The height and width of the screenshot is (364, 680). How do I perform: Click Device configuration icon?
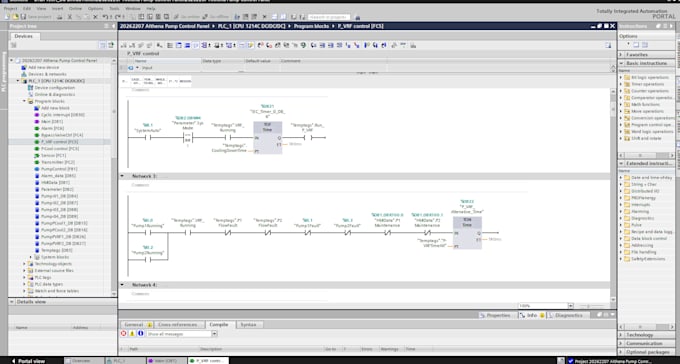point(31,88)
